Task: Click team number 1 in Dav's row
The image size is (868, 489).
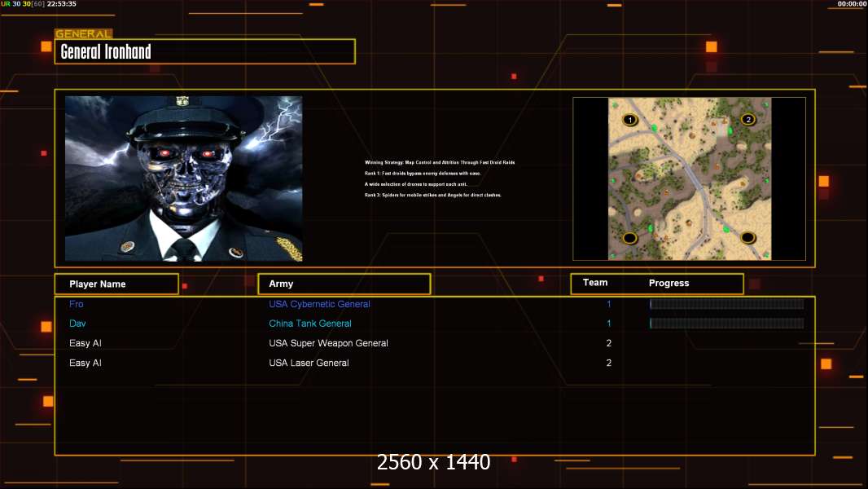Action: point(609,324)
